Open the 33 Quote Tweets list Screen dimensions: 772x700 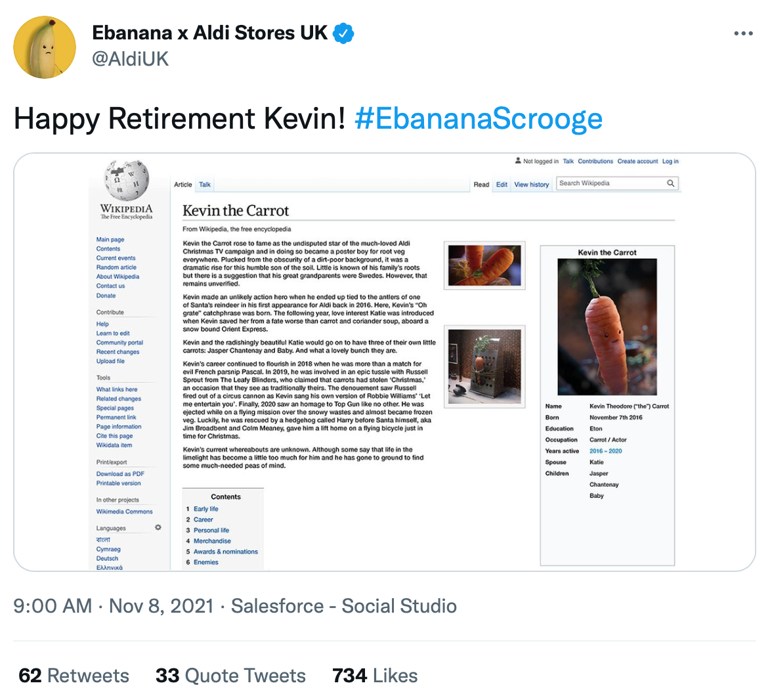(230, 675)
